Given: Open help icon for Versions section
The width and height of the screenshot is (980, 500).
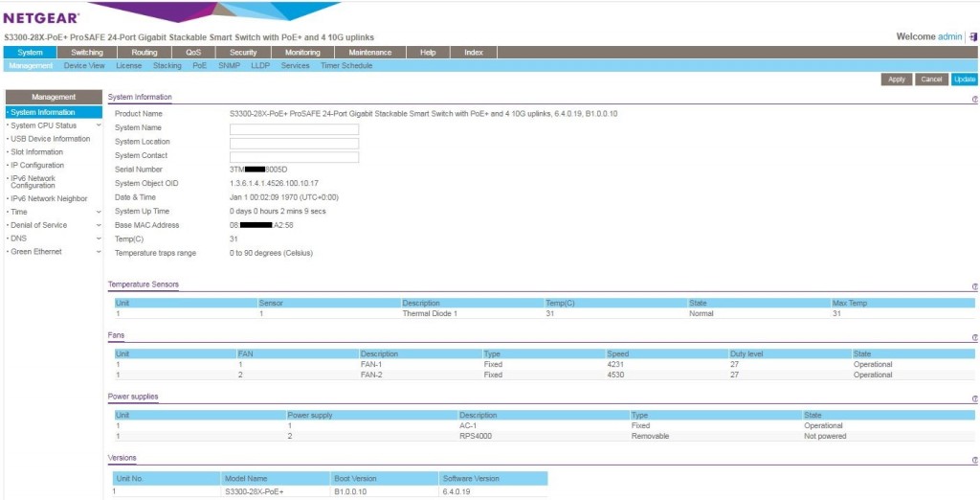Looking at the screenshot, I should (974, 460).
